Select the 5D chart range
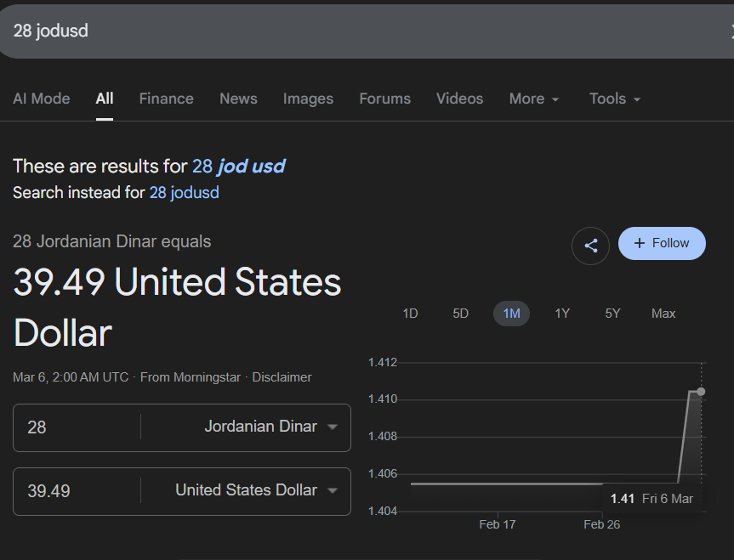This screenshot has height=560, width=734. [x=460, y=314]
